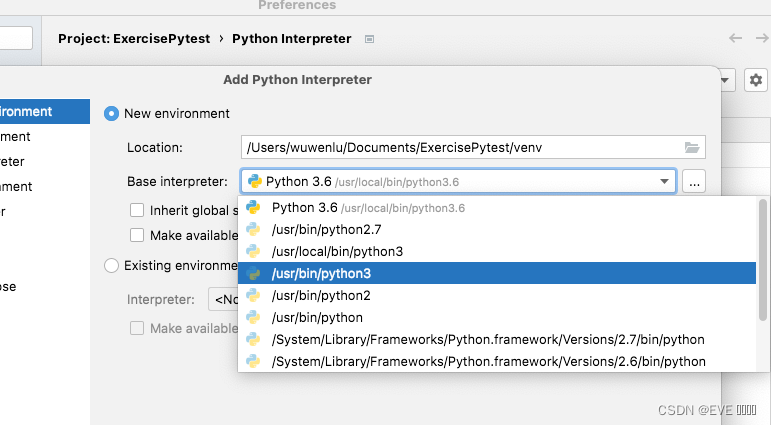Navigate back with the left arrow icon
Viewport: 771px width, 425px height.
(x=735, y=39)
